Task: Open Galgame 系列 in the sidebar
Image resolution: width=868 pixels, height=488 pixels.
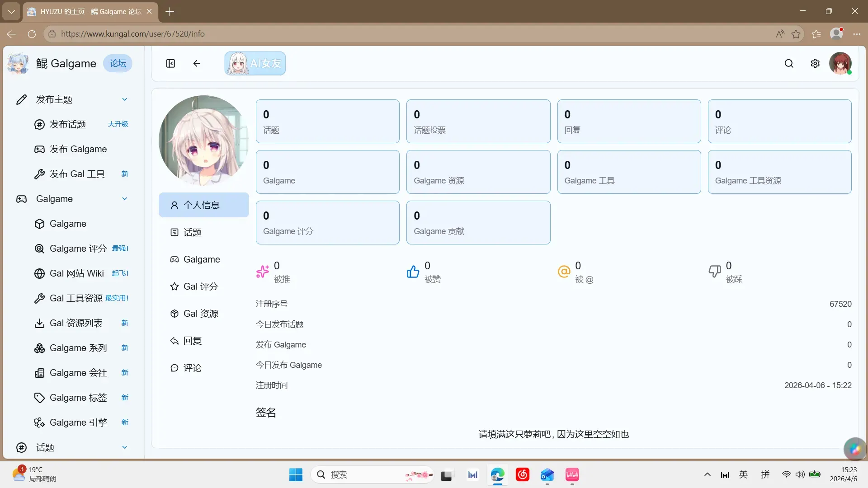Action: (x=81, y=348)
